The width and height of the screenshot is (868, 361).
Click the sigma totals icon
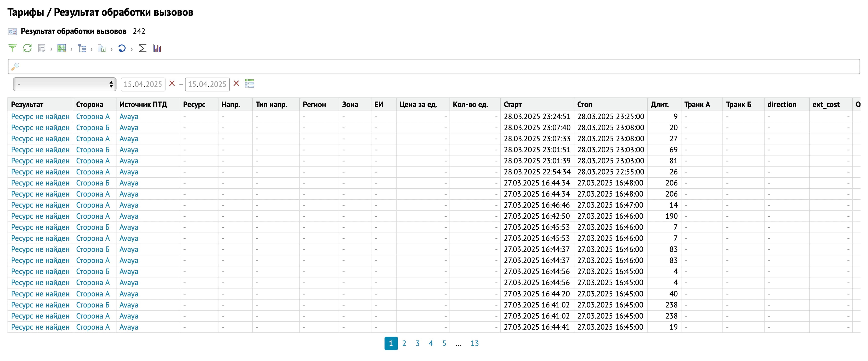(143, 48)
